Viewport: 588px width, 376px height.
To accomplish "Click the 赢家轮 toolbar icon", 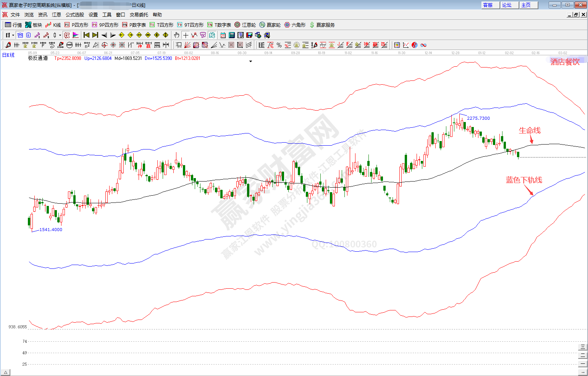I will click(270, 25).
